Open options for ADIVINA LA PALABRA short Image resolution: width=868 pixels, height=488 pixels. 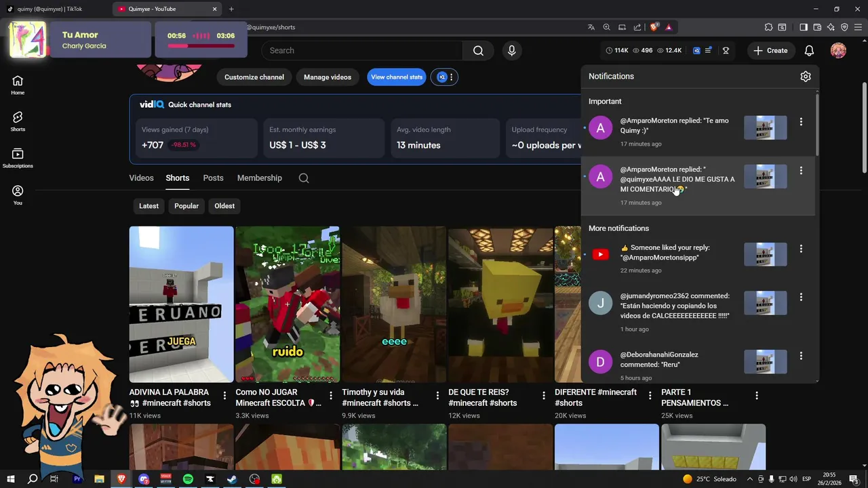point(224,395)
